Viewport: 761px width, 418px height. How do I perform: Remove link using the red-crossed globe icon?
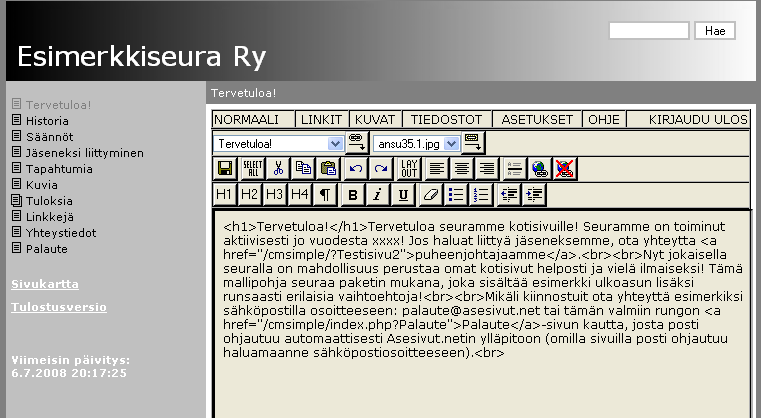[565, 168]
